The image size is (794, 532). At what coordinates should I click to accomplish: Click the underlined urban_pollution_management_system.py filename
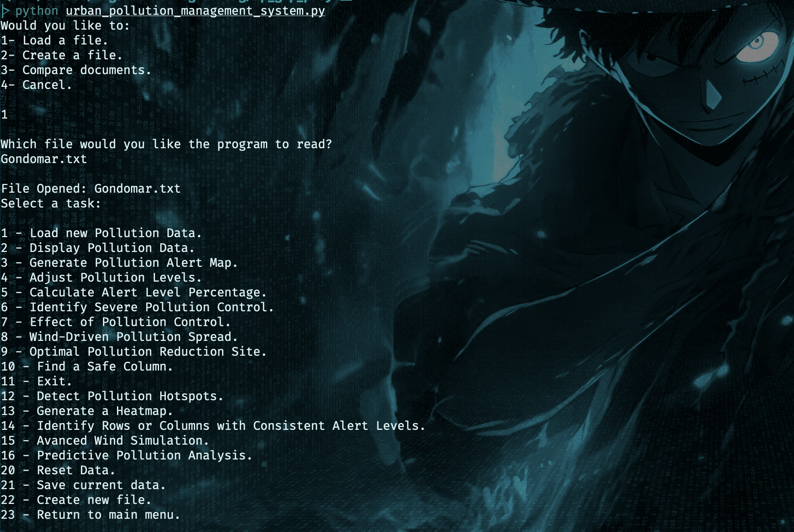click(x=195, y=11)
